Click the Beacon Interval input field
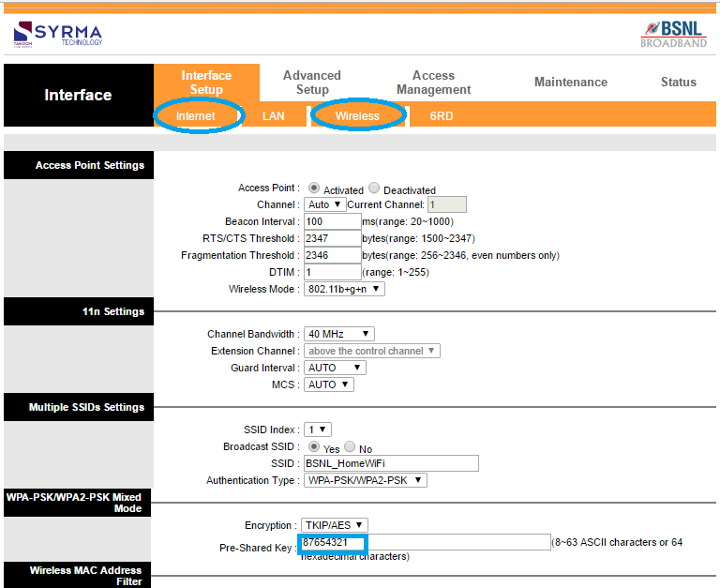The height and width of the screenshot is (588, 720). [333, 221]
